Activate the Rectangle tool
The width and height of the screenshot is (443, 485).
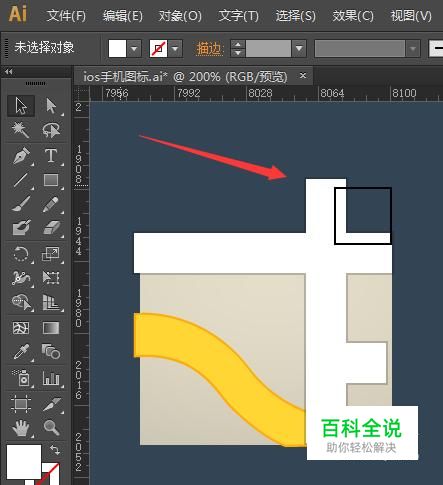point(51,180)
